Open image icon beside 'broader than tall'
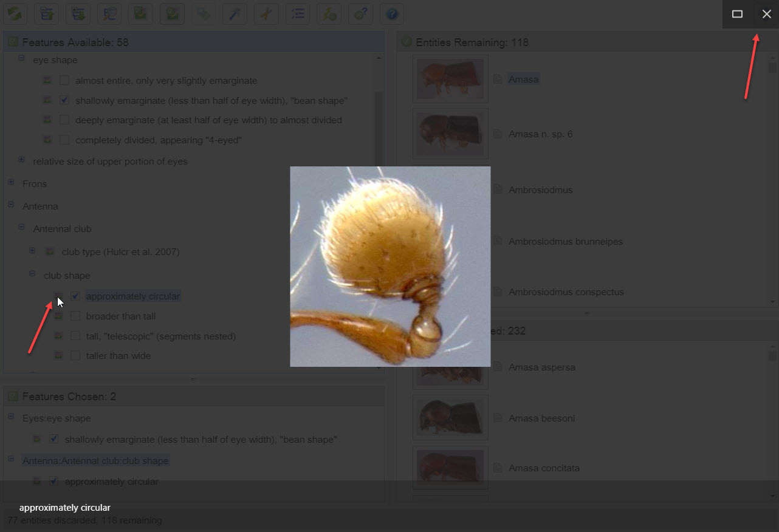The width and height of the screenshot is (779, 532). (x=58, y=316)
